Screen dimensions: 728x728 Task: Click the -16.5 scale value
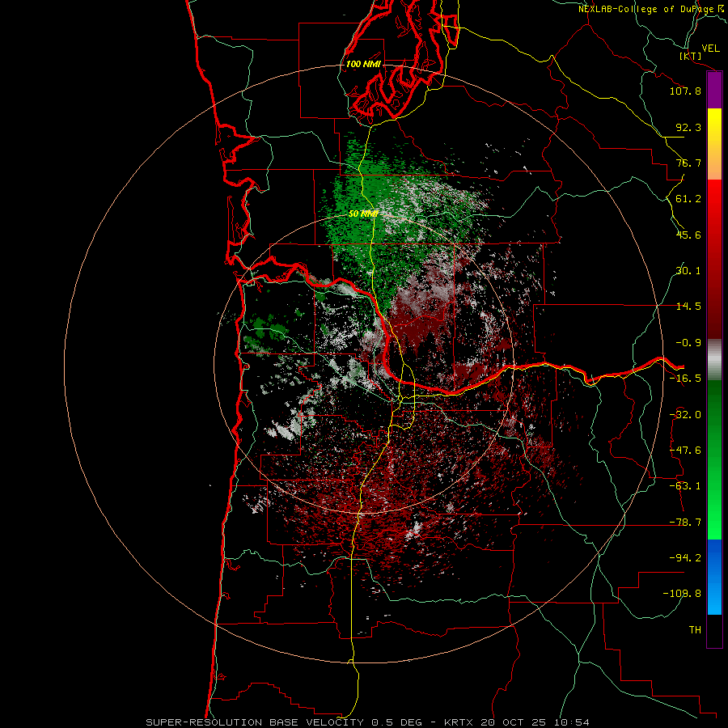click(x=685, y=379)
